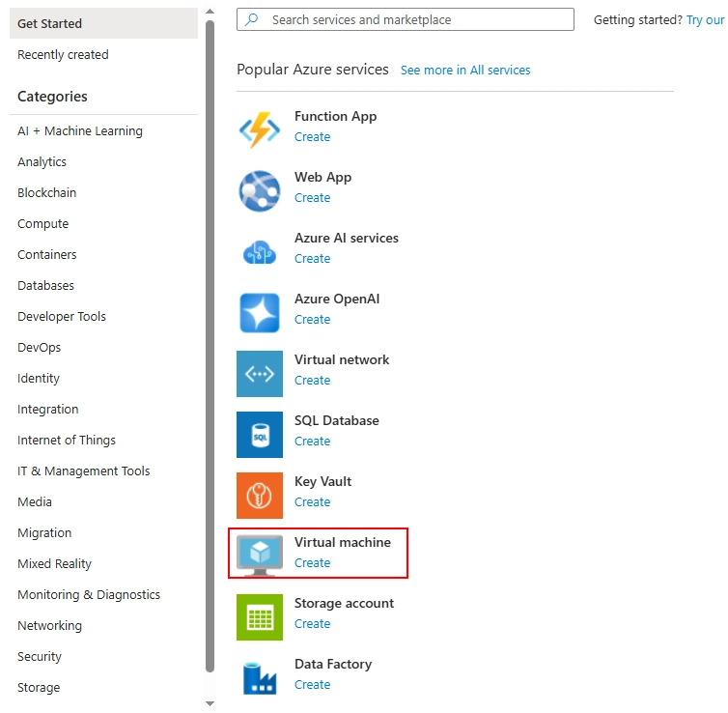Click the search magnifier icon
Screen dimensions: 728x713
pyautogui.click(x=252, y=19)
